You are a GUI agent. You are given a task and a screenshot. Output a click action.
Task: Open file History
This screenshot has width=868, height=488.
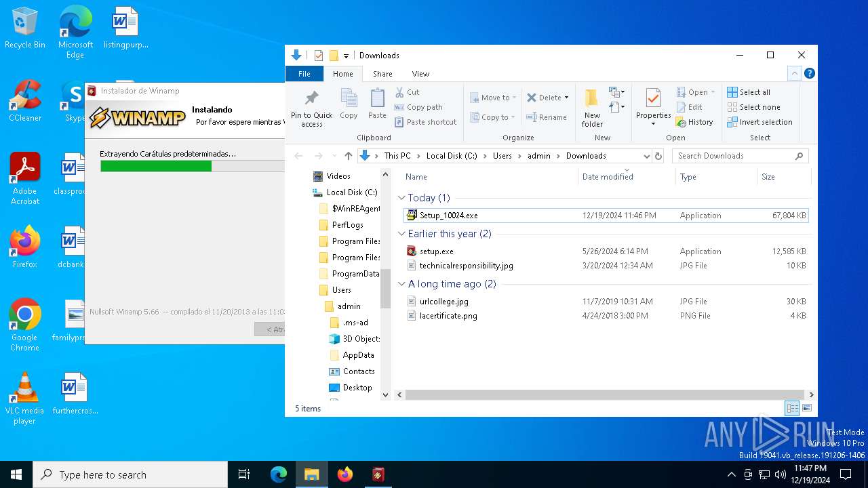(694, 122)
